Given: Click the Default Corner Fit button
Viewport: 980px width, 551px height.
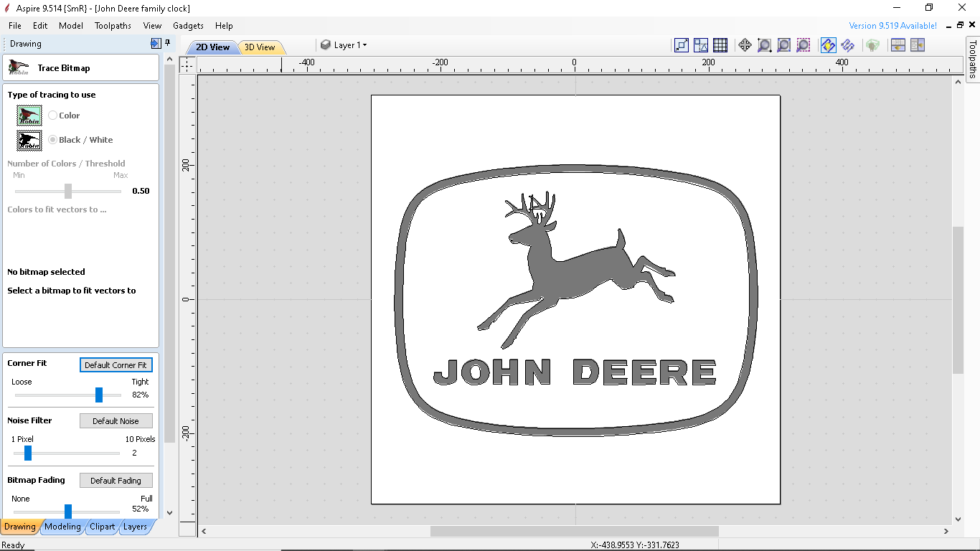Looking at the screenshot, I should click(116, 365).
